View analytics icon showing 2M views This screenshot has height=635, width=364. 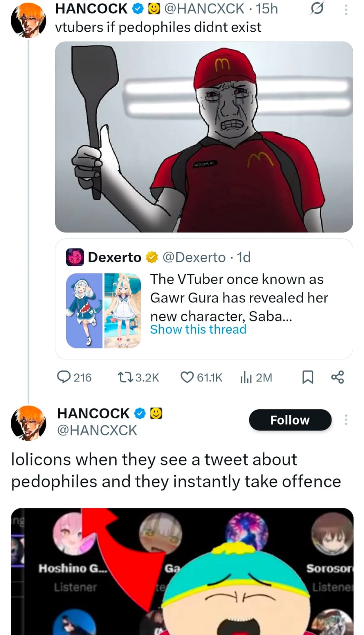pos(246,377)
